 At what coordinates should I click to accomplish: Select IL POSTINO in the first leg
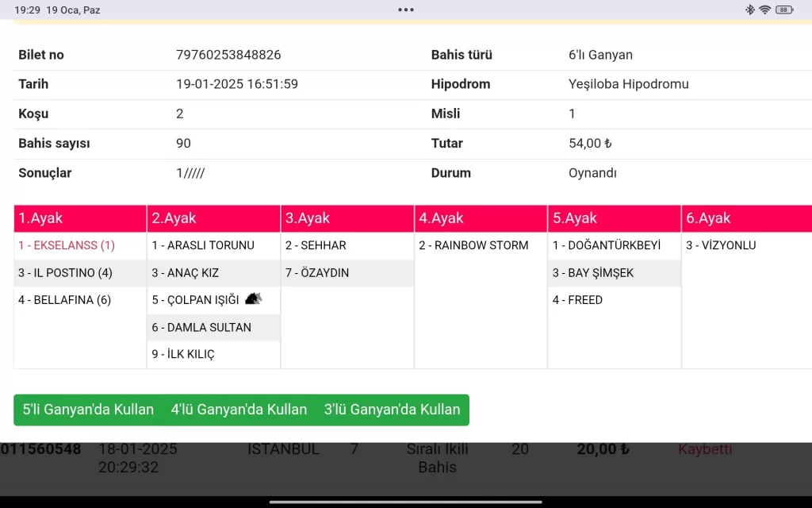(65, 273)
